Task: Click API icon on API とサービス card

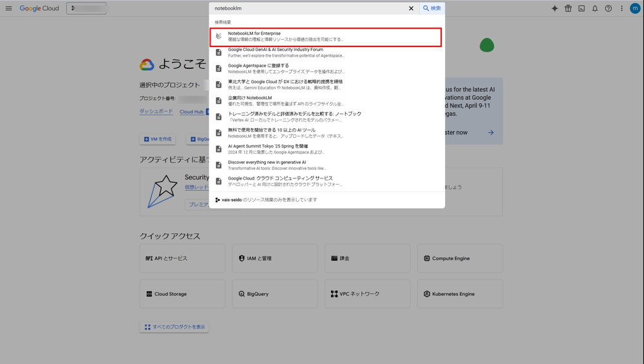Action: (x=149, y=258)
